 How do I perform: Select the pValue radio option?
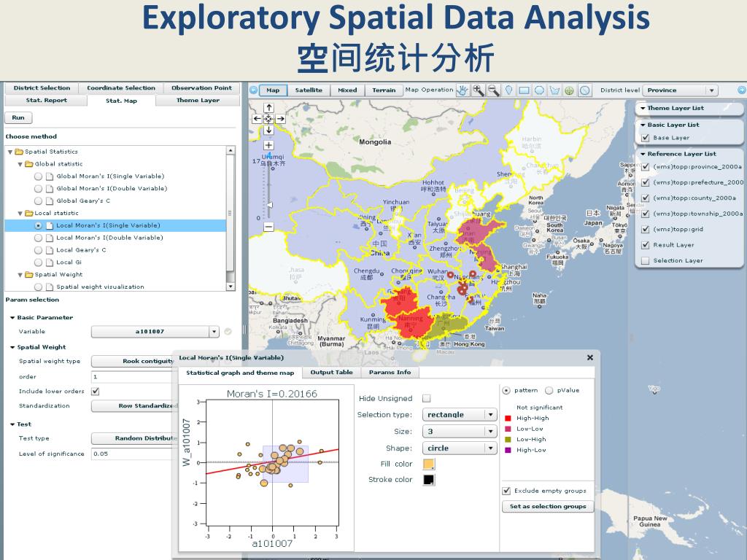[549, 391]
